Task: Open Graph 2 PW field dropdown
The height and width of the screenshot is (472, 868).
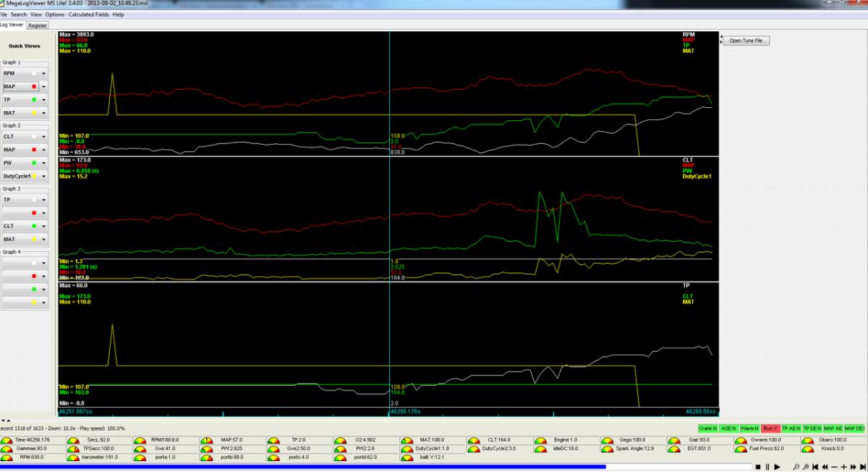Action: point(43,163)
